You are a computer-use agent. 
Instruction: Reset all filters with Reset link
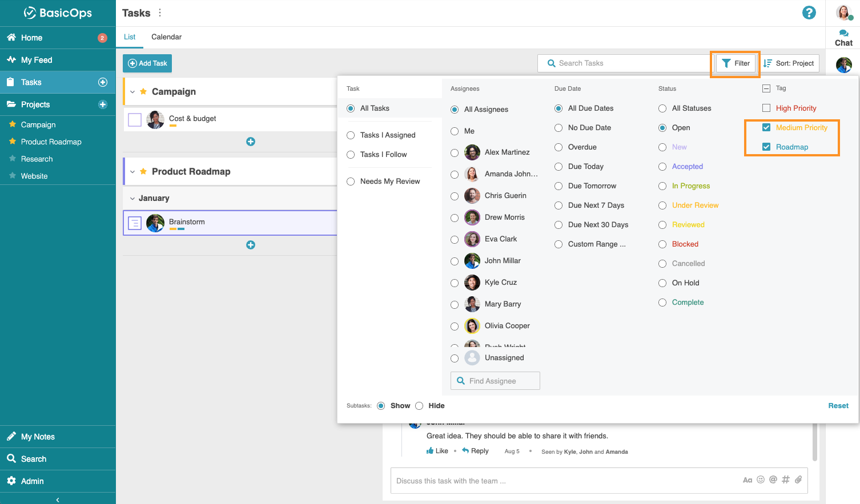[838, 406]
